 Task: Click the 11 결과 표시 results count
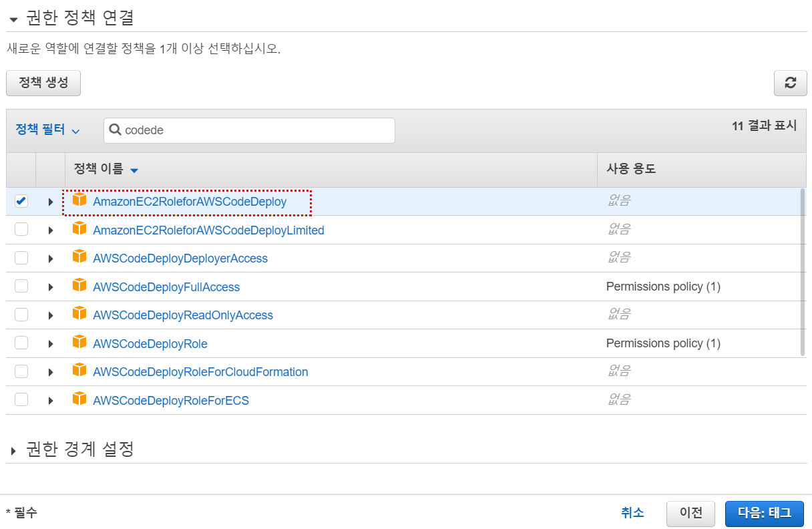point(764,126)
